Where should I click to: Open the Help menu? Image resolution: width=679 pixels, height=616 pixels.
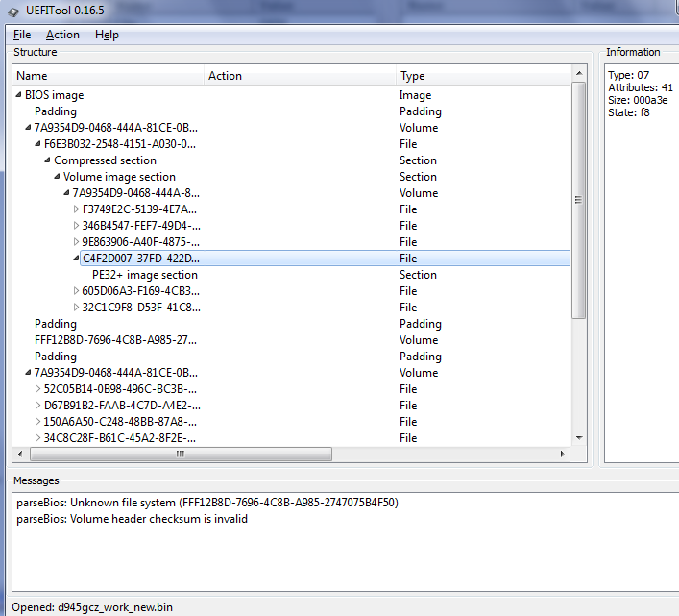click(x=107, y=35)
